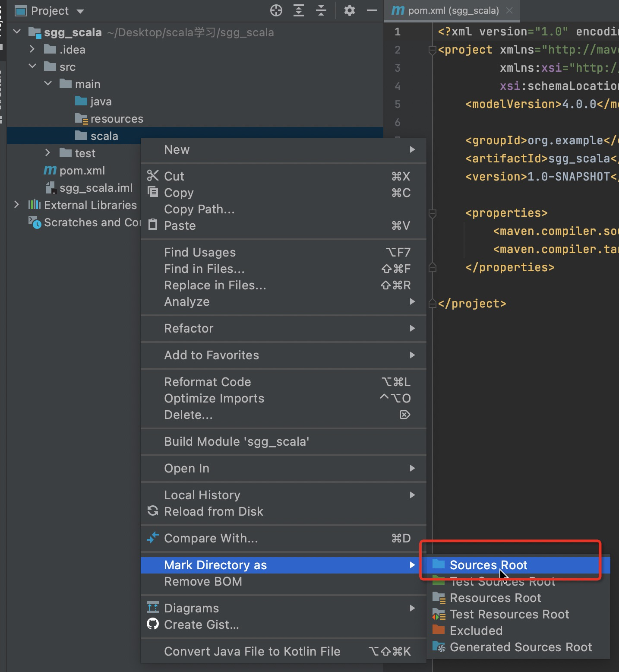Choose Find in Files...
The height and width of the screenshot is (672, 619).
[x=284, y=269]
